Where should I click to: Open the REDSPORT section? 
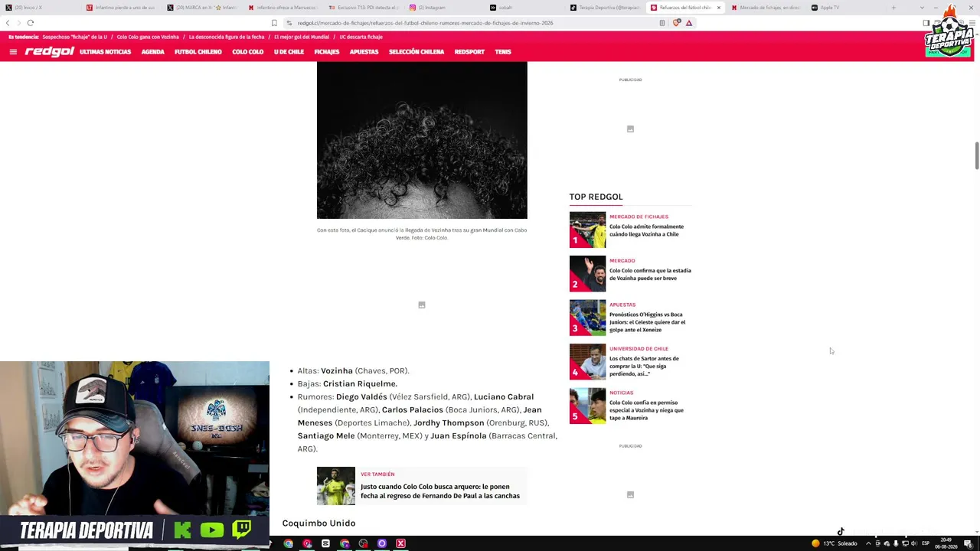(469, 52)
